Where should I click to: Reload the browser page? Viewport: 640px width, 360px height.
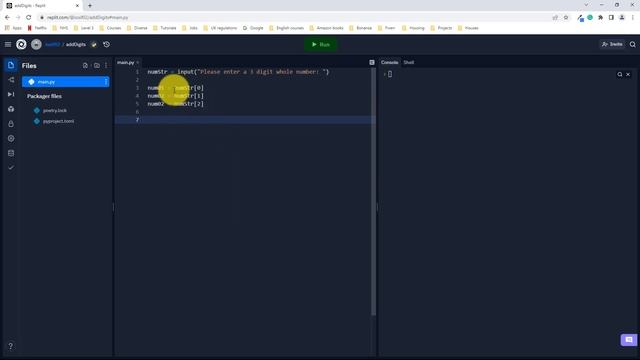tap(29, 18)
